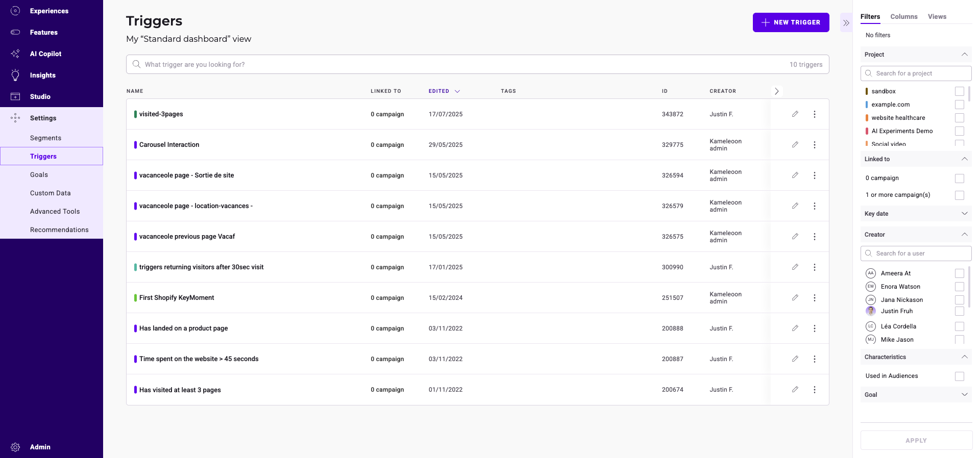Click the New Trigger button
Viewport: 980px width, 458px height.
pyautogui.click(x=791, y=22)
